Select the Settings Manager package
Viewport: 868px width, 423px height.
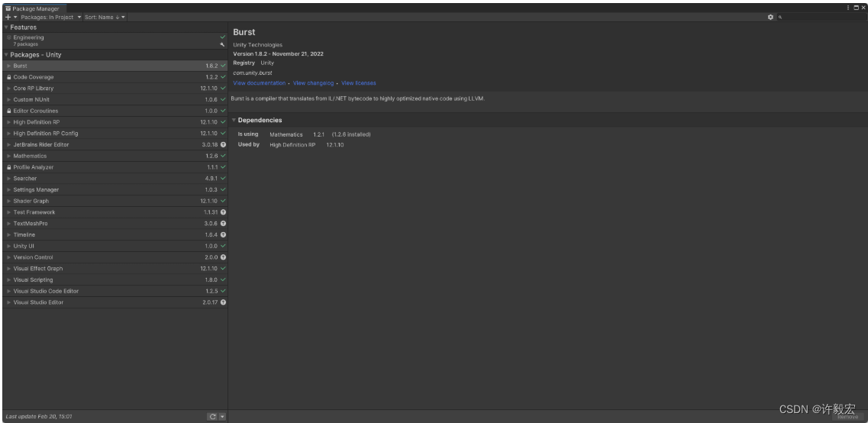point(115,190)
